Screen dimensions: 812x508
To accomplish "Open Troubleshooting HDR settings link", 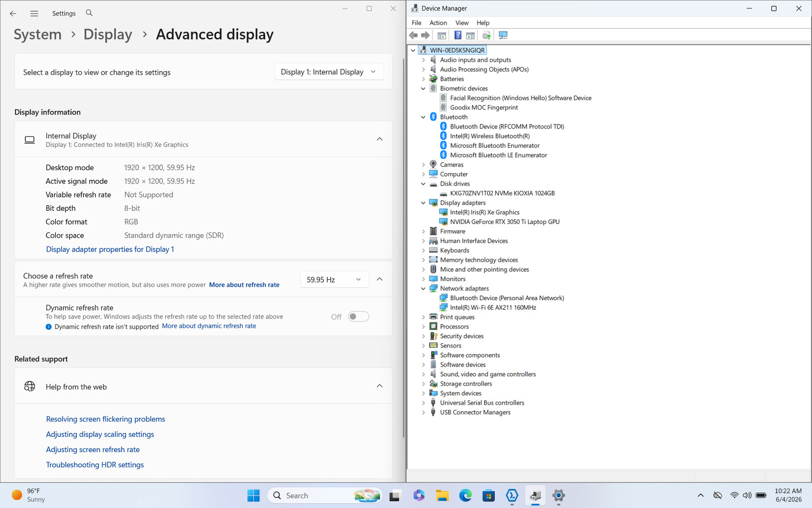I will (x=95, y=465).
